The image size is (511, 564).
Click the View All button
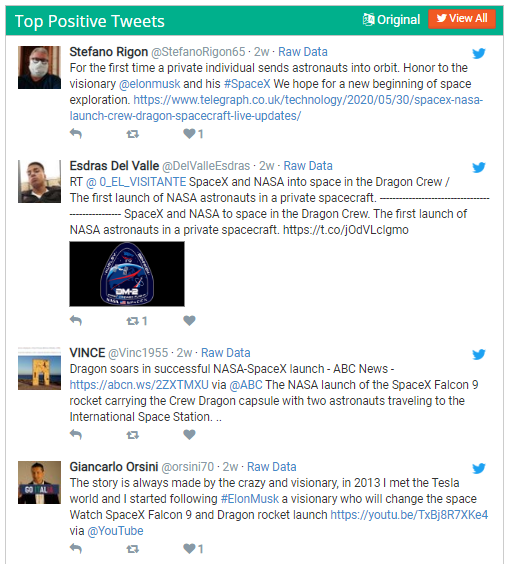click(x=462, y=19)
